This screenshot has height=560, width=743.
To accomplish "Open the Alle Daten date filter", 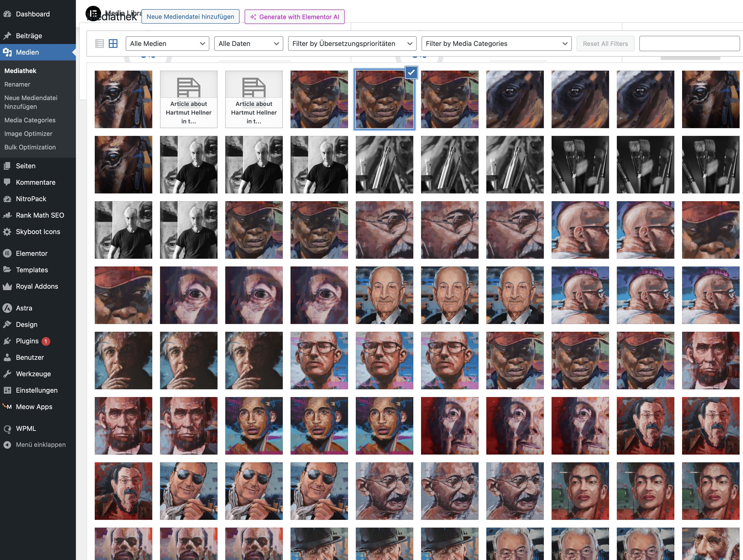I will pyautogui.click(x=248, y=44).
